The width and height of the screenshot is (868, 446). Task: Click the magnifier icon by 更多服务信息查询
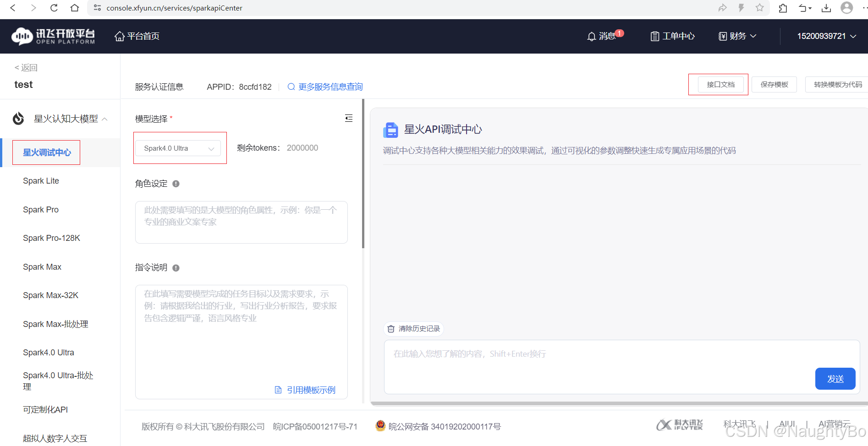[x=291, y=87]
